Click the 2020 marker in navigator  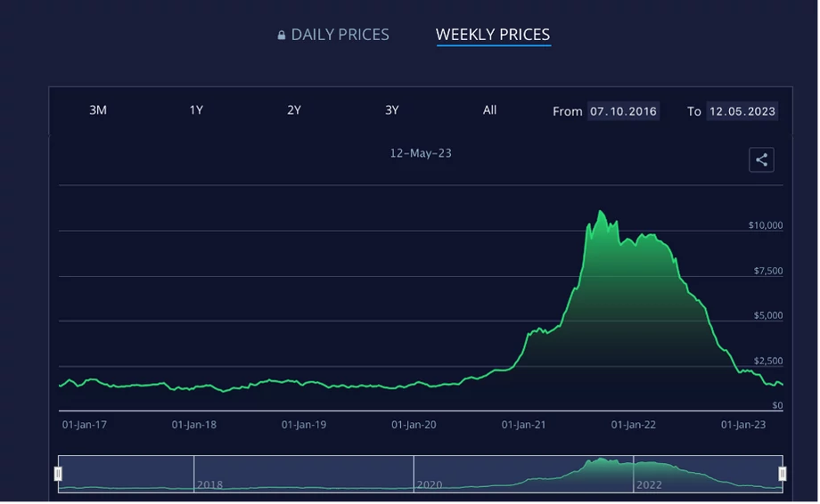pos(430,485)
